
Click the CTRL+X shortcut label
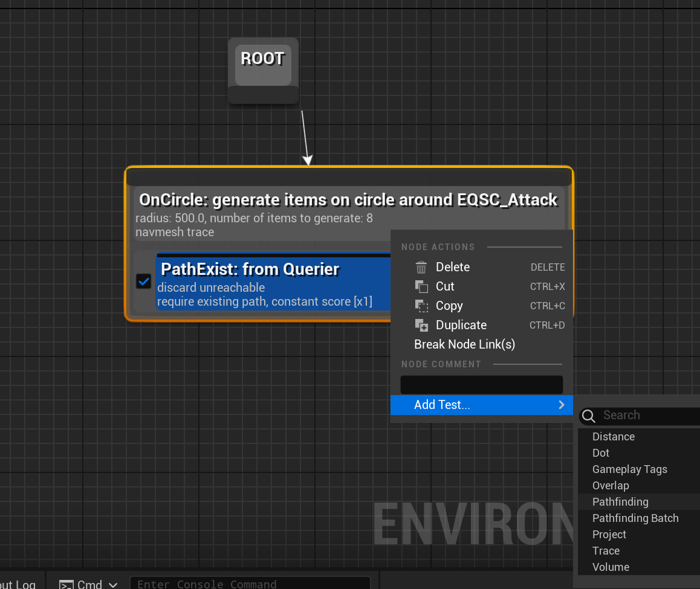(547, 286)
